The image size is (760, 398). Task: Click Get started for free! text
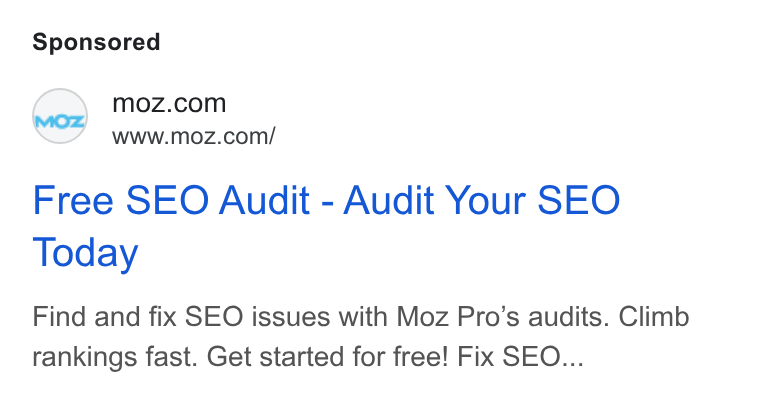328,357
